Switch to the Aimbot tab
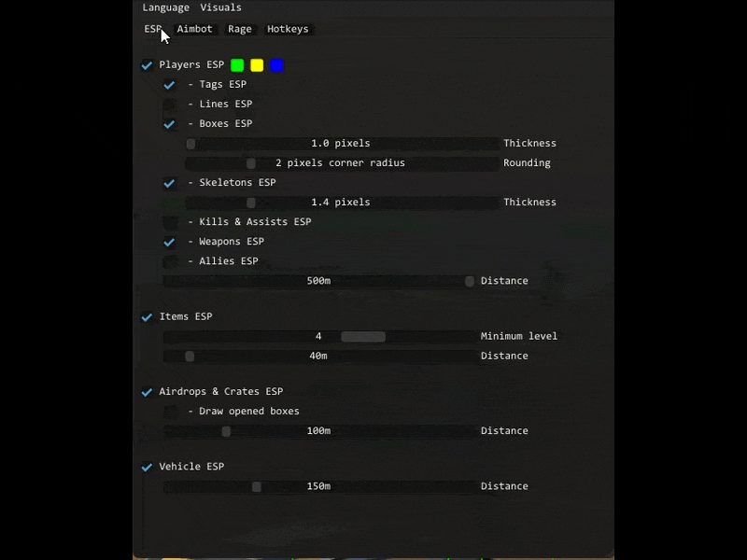This screenshot has height=560, width=747. pyautogui.click(x=194, y=29)
